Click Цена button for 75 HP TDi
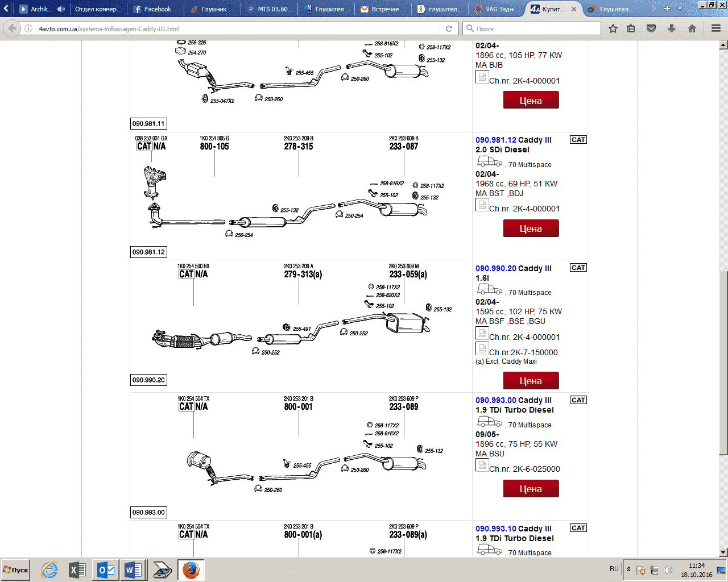This screenshot has width=728, height=582. (x=531, y=488)
